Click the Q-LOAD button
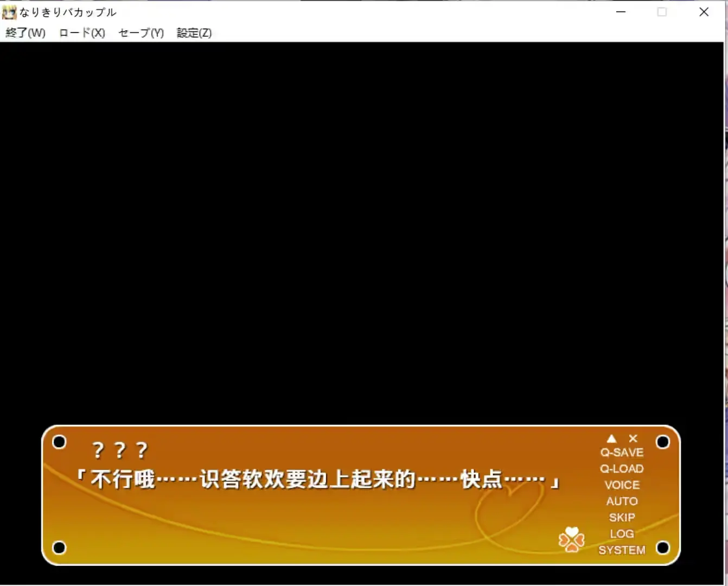Image resolution: width=728 pixels, height=586 pixels. pyautogui.click(x=622, y=469)
